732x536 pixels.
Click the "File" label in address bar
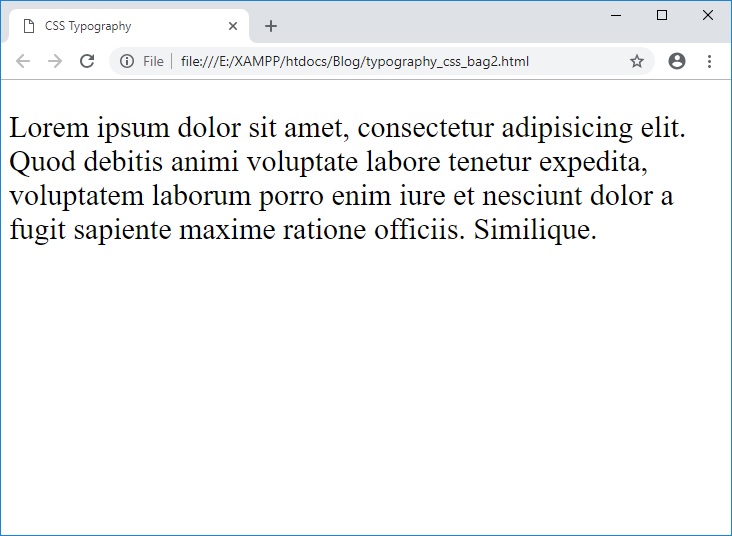tap(153, 61)
